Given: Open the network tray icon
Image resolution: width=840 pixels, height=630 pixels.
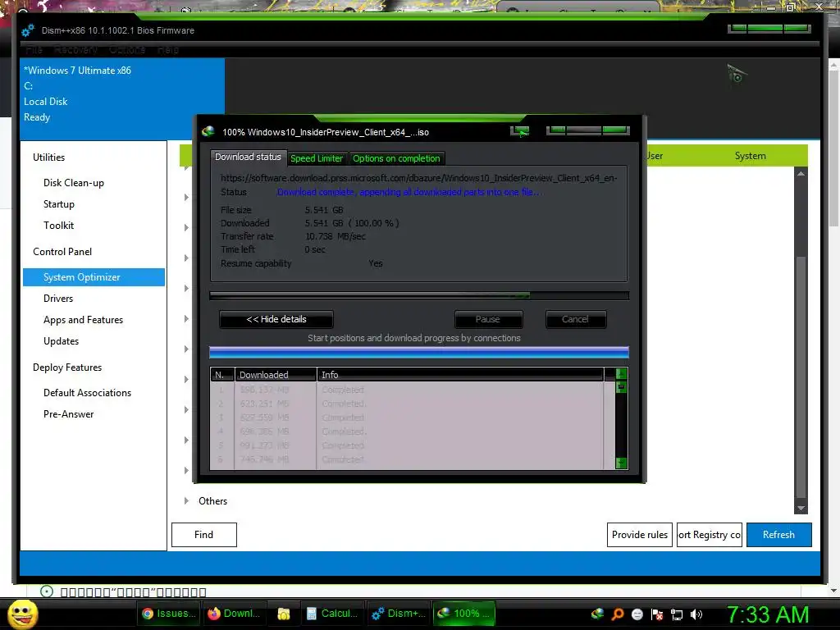Looking at the screenshot, I should pyautogui.click(x=677, y=614).
